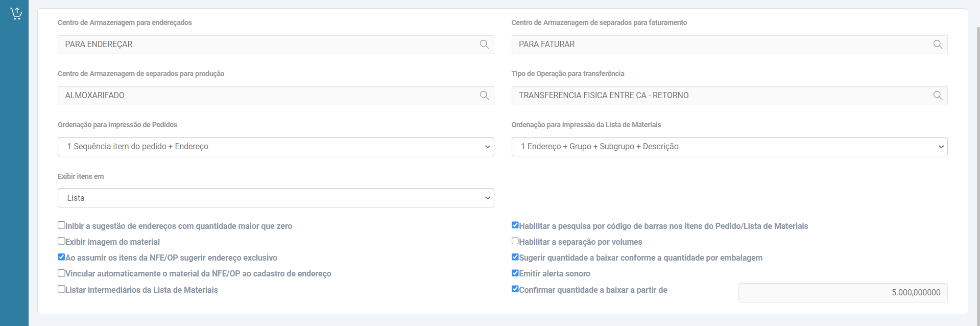Check Exibir imagem do material
Image resolution: width=980 pixels, height=326 pixels.
(62, 241)
